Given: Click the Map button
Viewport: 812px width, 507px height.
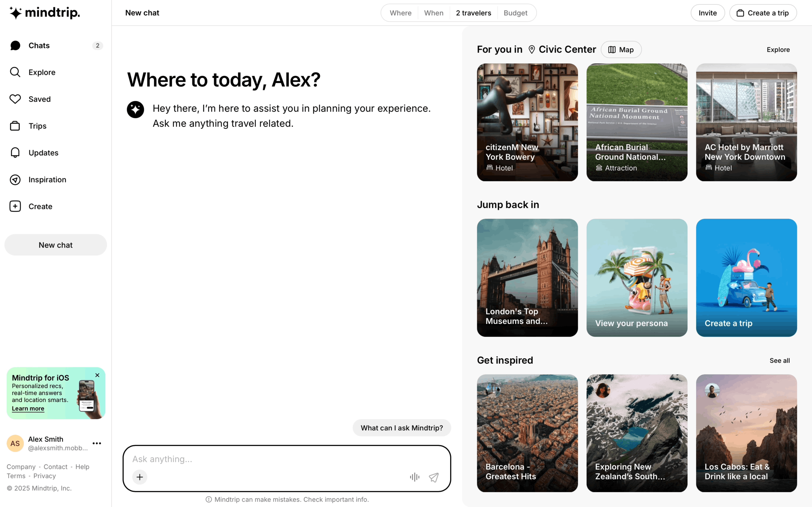Looking at the screenshot, I should pos(621,50).
